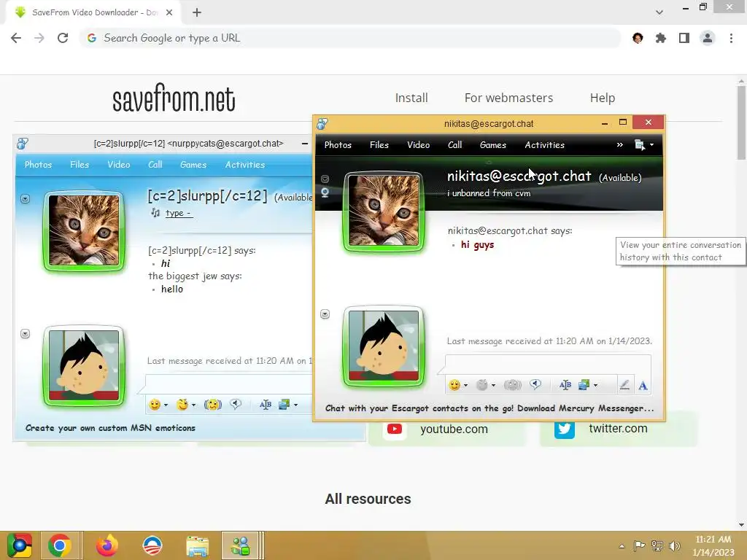747x560 pixels.
Task: Open the Chrome Extensions puzzle icon
Action: (661, 38)
